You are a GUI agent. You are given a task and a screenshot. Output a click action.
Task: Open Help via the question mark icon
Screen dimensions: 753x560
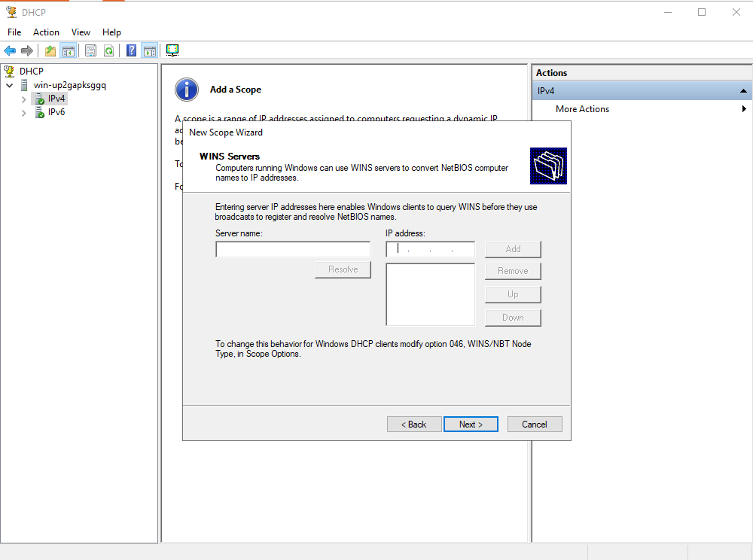[x=131, y=50]
